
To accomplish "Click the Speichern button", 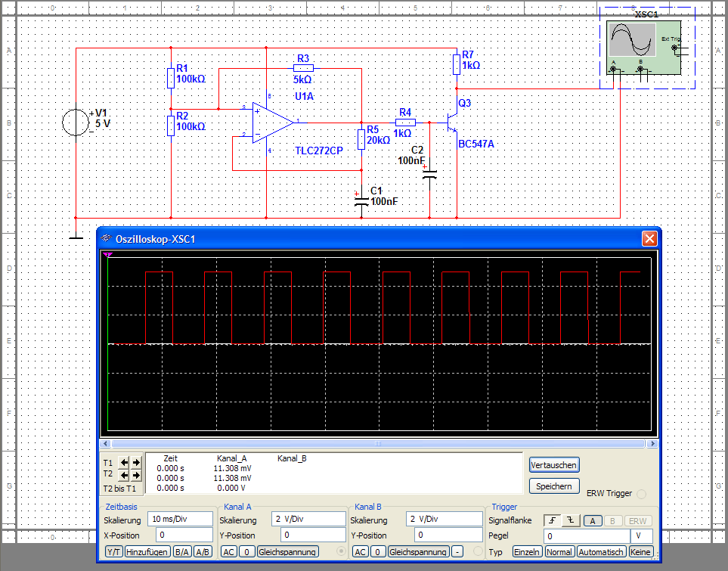I will (x=554, y=486).
